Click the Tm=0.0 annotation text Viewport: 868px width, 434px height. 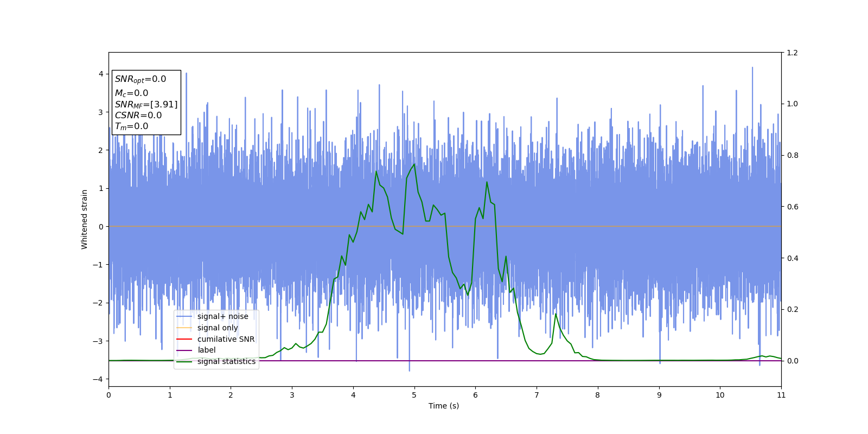click(x=131, y=126)
